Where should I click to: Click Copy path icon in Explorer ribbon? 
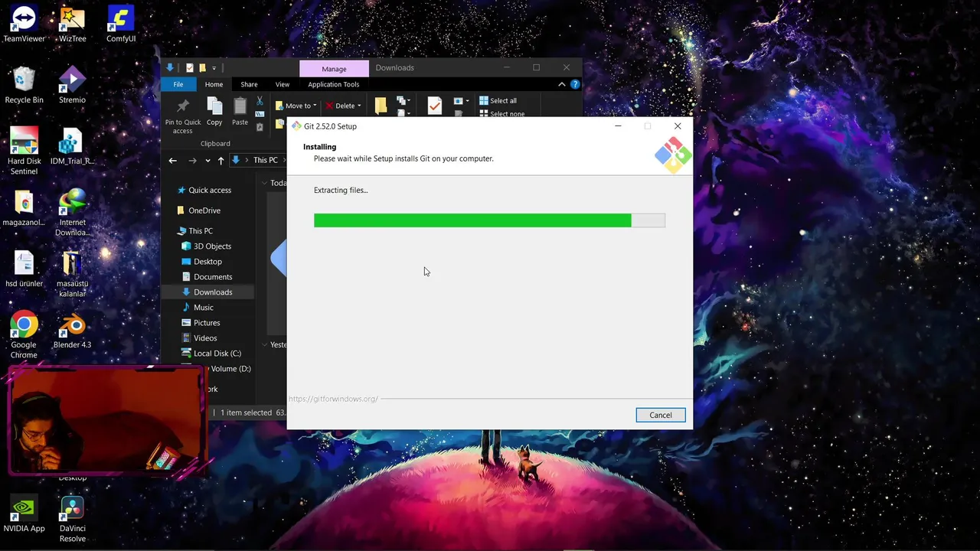tap(260, 113)
